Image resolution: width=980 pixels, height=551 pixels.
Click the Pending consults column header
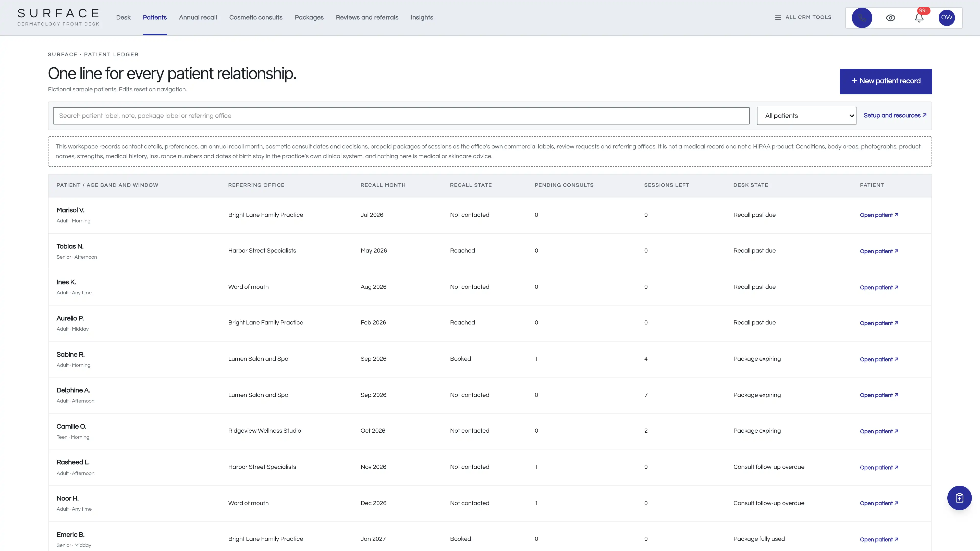tap(564, 185)
